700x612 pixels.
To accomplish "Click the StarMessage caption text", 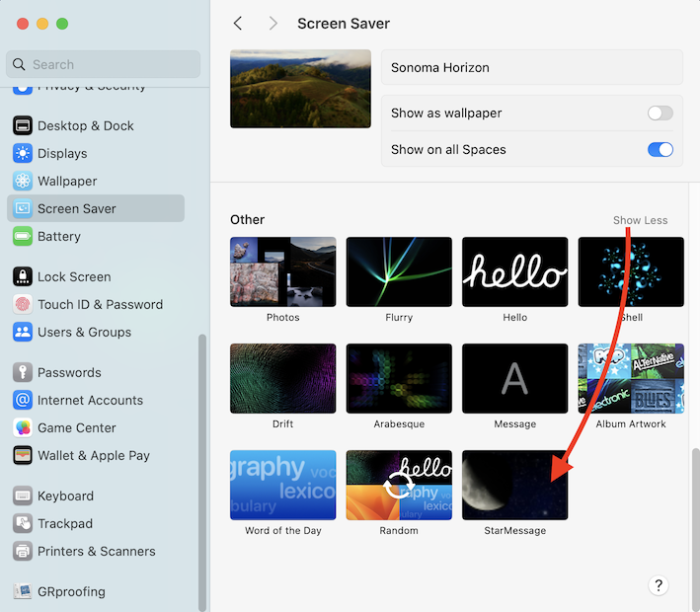I will coord(515,530).
